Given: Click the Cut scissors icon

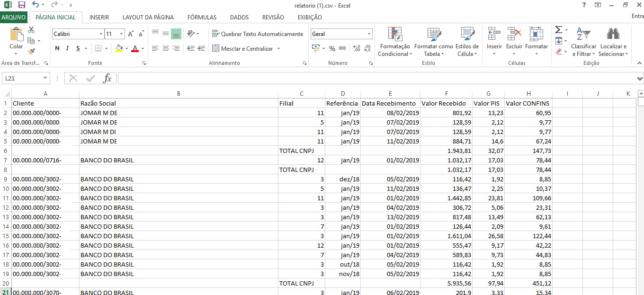Looking at the screenshot, I should point(31,30).
